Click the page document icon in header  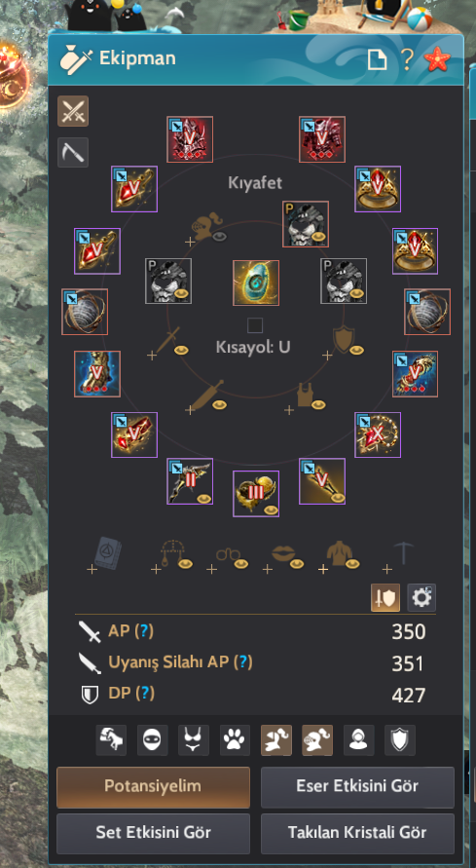(x=377, y=59)
